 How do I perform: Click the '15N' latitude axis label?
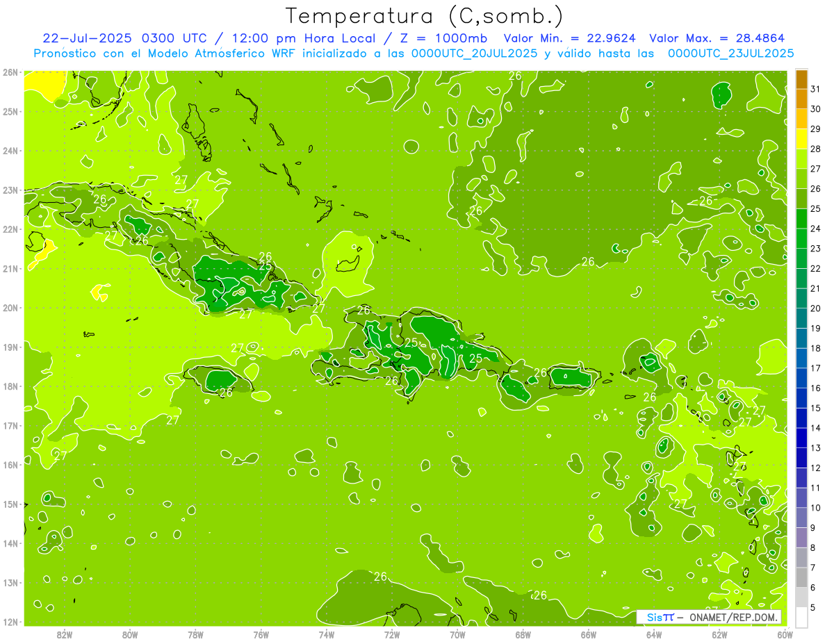point(10,504)
